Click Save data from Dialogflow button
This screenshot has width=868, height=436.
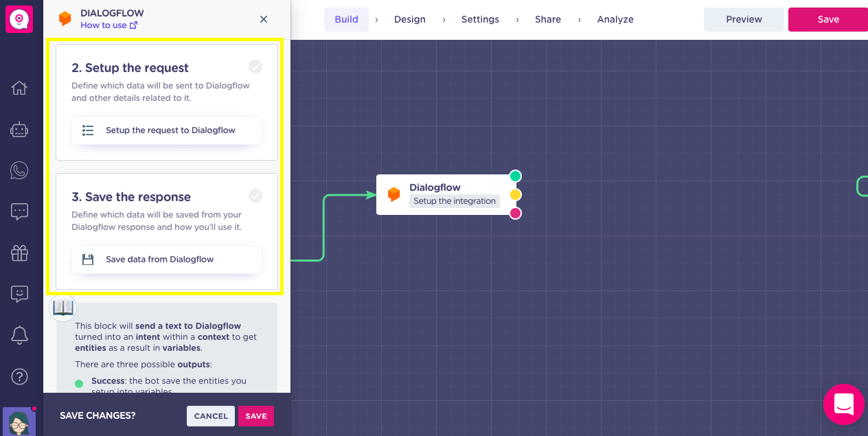click(167, 260)
